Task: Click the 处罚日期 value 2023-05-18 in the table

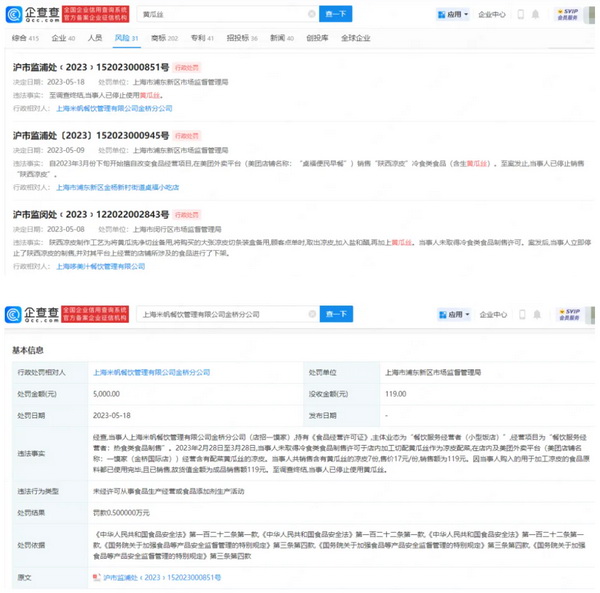Action: point(111,415)
